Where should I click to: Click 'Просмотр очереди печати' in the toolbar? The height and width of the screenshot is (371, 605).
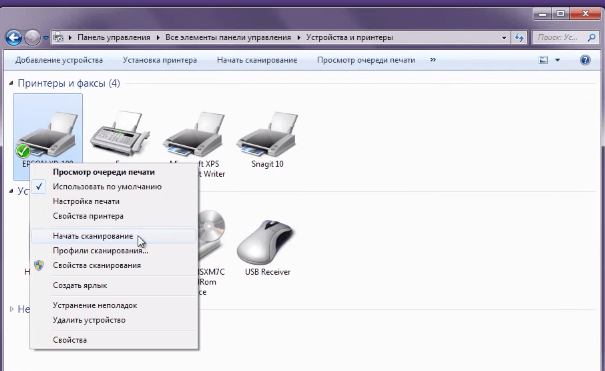pos(366,60)
